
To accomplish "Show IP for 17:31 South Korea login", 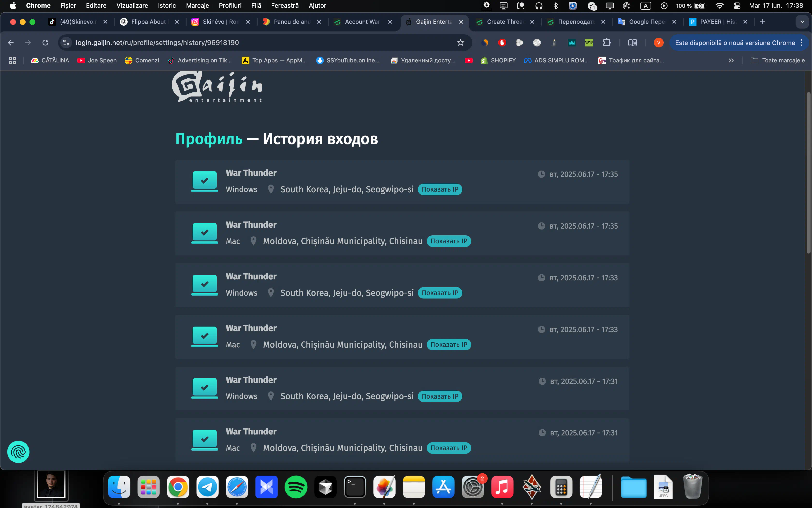I will pyautogui.click(x=440, y=396).
